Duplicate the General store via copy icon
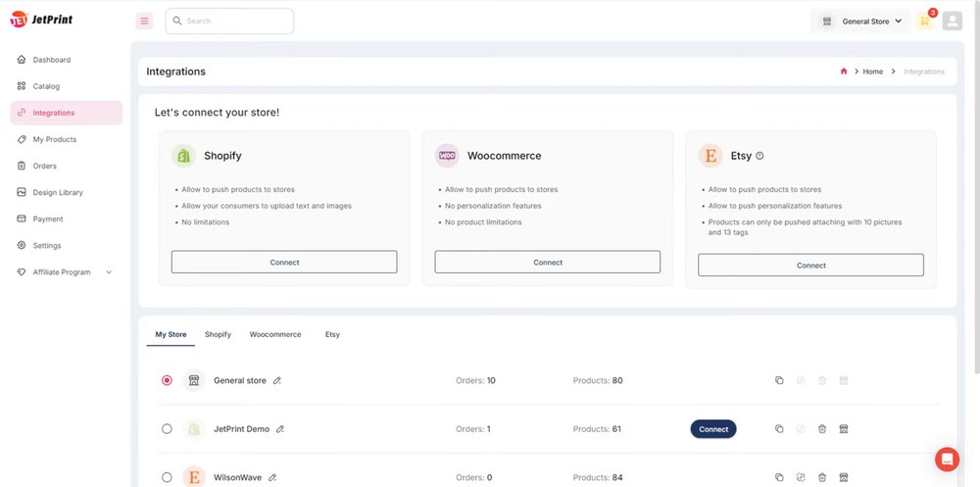The width and height of the screenshot is (980, 487). pyautogui.click(x=779, y=380)
